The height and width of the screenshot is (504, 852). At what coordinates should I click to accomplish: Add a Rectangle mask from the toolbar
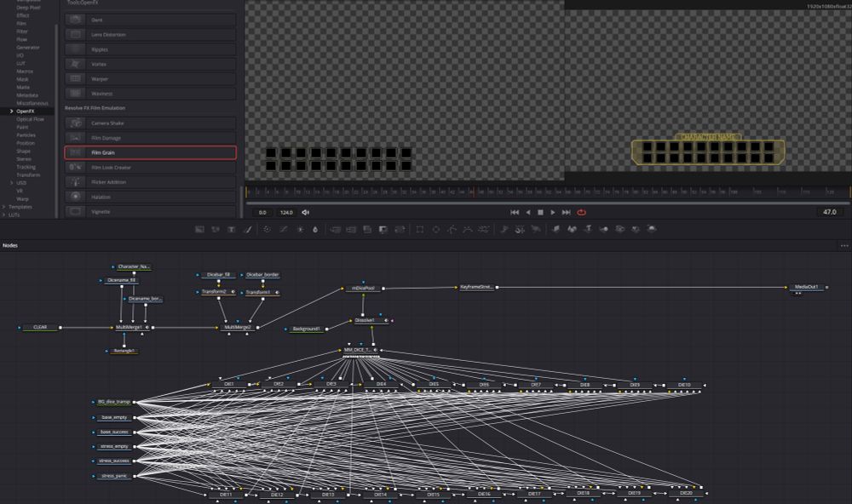tap(419, 229)
